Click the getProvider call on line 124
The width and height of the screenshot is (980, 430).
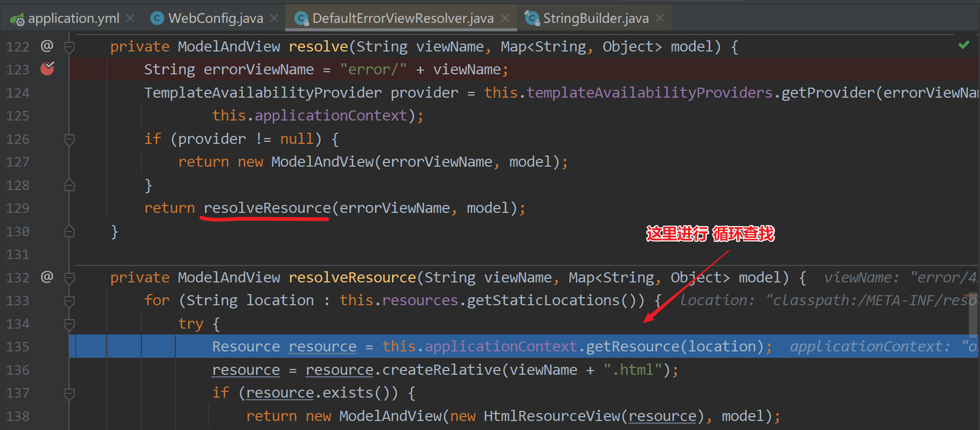tap(828, 93)
